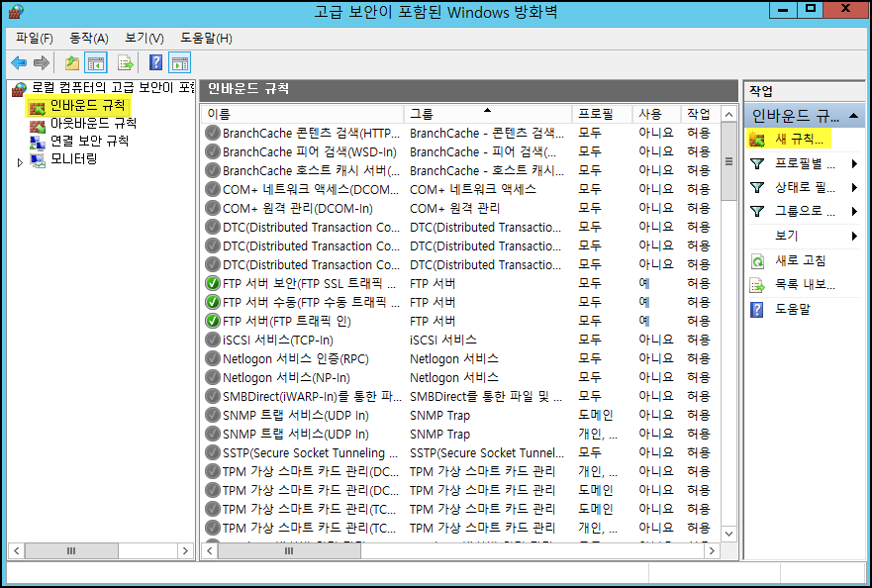872x588 pixels.
Task: Select 연결 보안 규칙 in the tree
Action: (x=89, y=141)
